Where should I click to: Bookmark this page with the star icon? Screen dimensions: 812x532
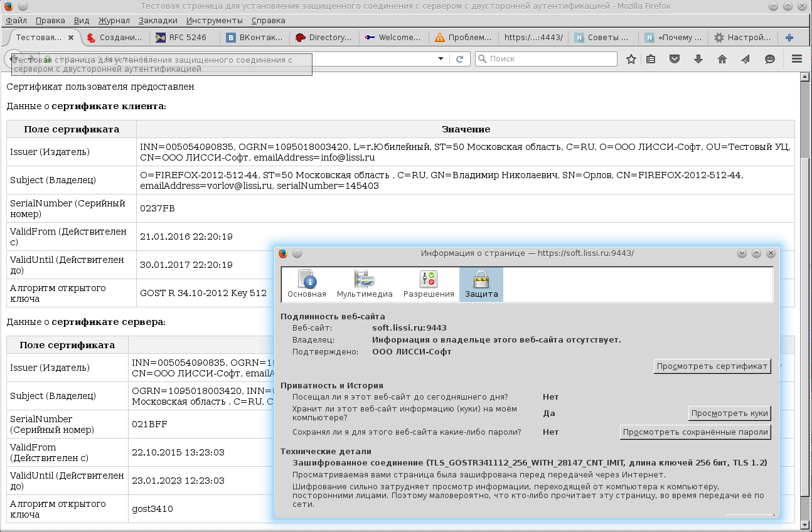point(631,59)
